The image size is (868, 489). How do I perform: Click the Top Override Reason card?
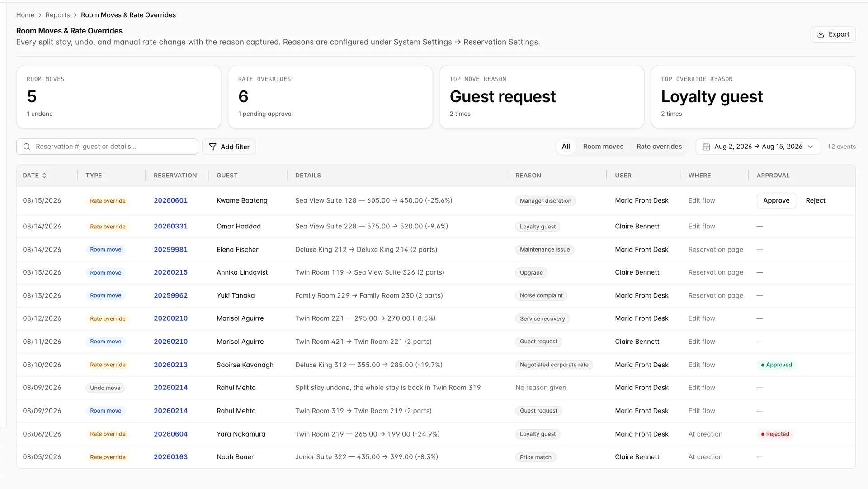pyautogui.click(x=753, y=97)
